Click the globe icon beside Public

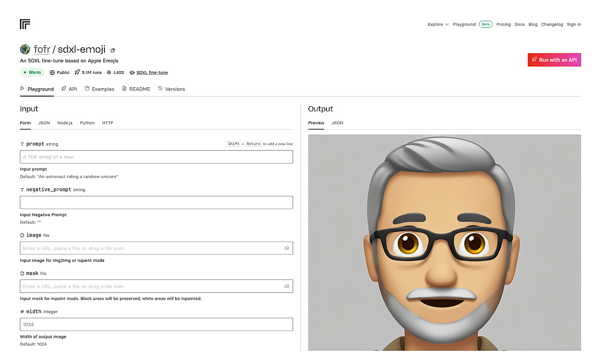pos(52,73)
